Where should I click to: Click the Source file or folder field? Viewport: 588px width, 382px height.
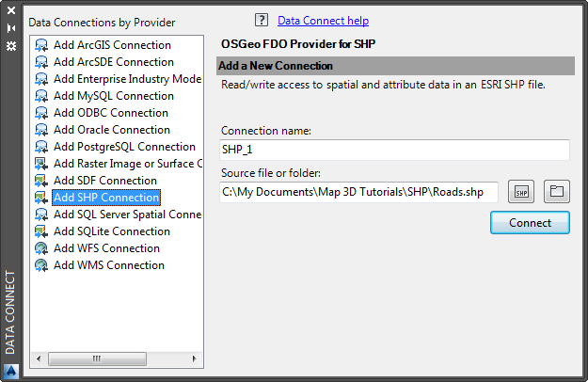pyautogui.click(x=359, y=192)
